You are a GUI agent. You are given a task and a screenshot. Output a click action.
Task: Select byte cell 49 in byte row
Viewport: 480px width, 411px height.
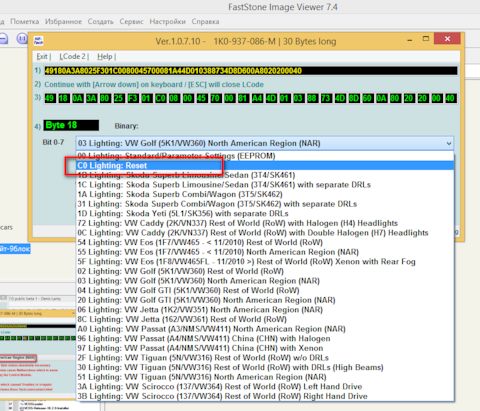click(50, 98)
